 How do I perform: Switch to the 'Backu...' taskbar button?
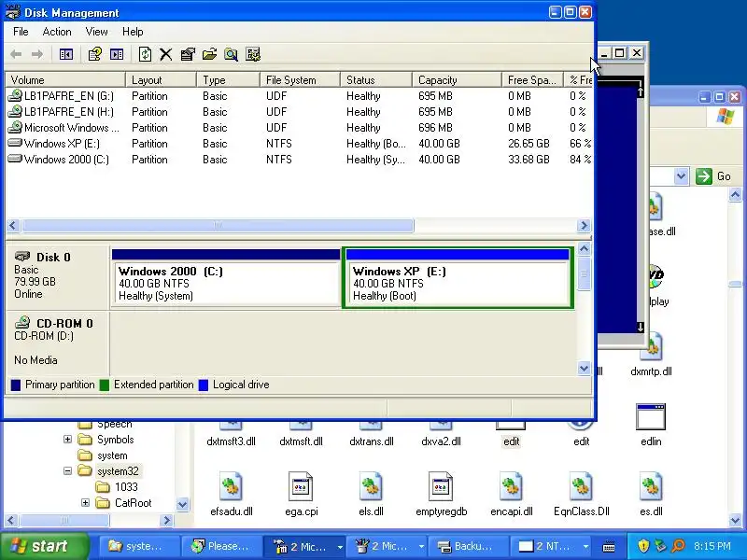pyautogui.click(x=468, y=546)
